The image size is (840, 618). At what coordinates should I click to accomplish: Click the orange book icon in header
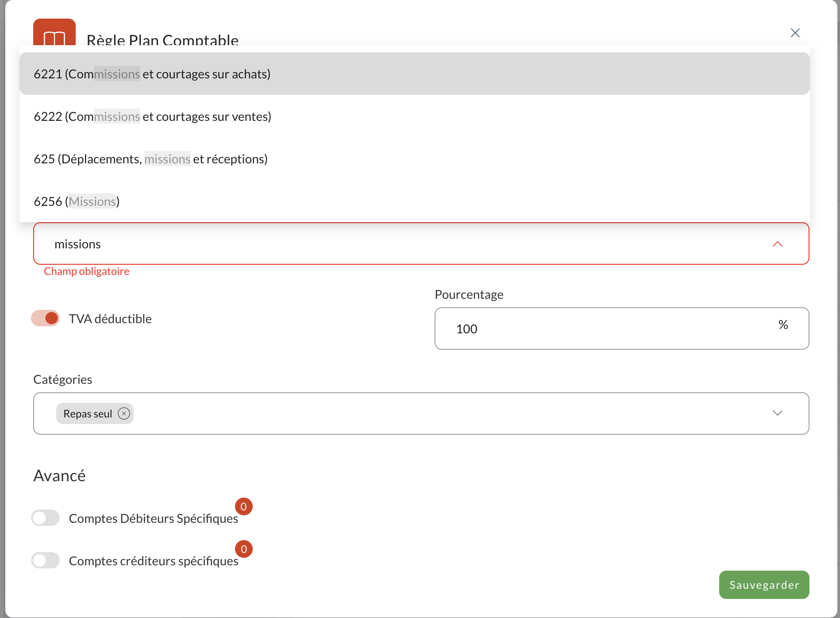(x=54, y=33)
